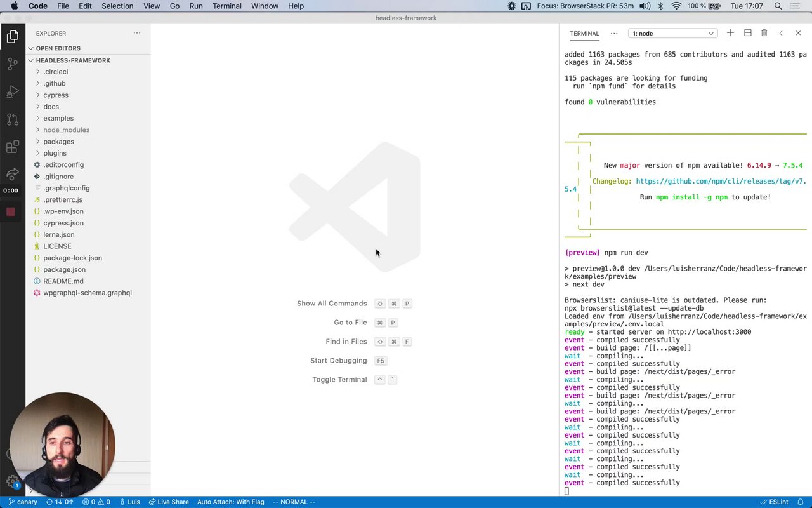Image resolution: width=812 pixels, height=508 pixels.
Task: Open the Wi-Fi menu bar item
Action: tap(676, 6)
